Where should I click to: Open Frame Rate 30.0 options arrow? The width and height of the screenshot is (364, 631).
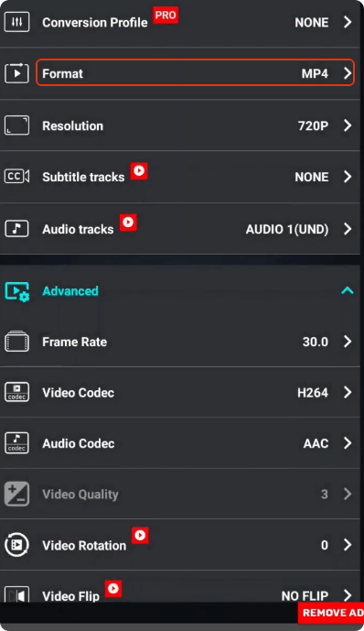[348, 342]
